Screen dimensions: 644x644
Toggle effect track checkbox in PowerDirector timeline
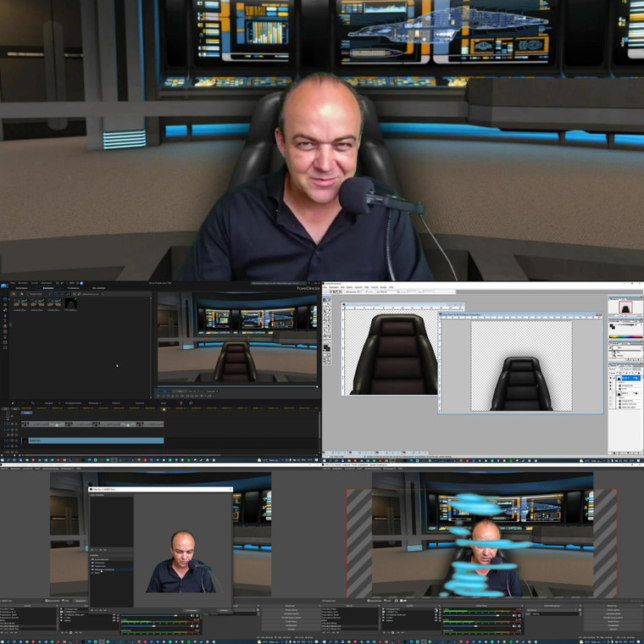point(12,435)
